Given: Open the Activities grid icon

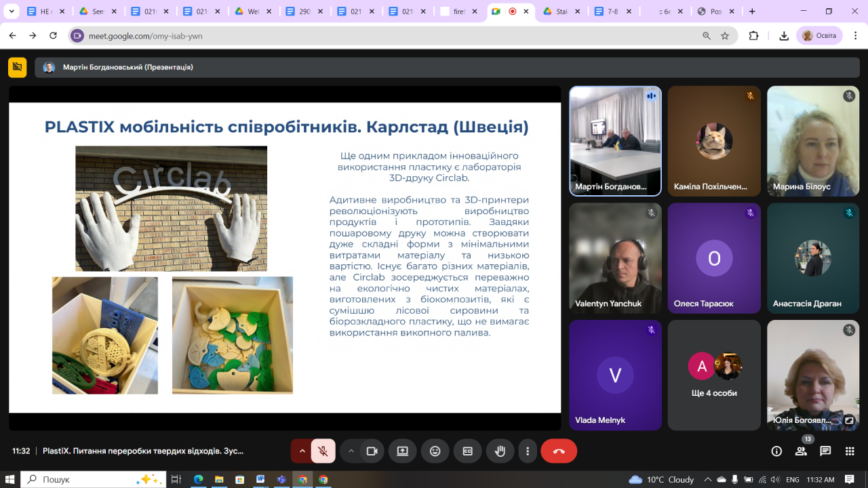Looking at the screenshot, I should (x=850, y=451).
